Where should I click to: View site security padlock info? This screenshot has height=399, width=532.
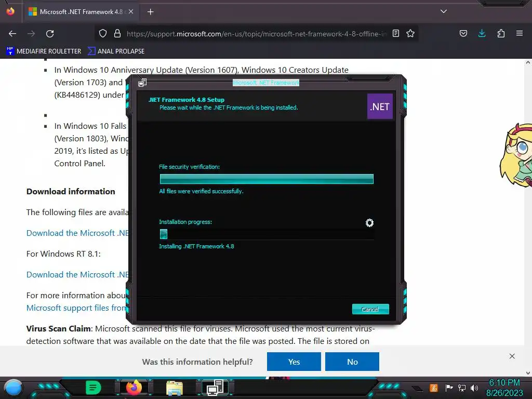pos(117,33)
